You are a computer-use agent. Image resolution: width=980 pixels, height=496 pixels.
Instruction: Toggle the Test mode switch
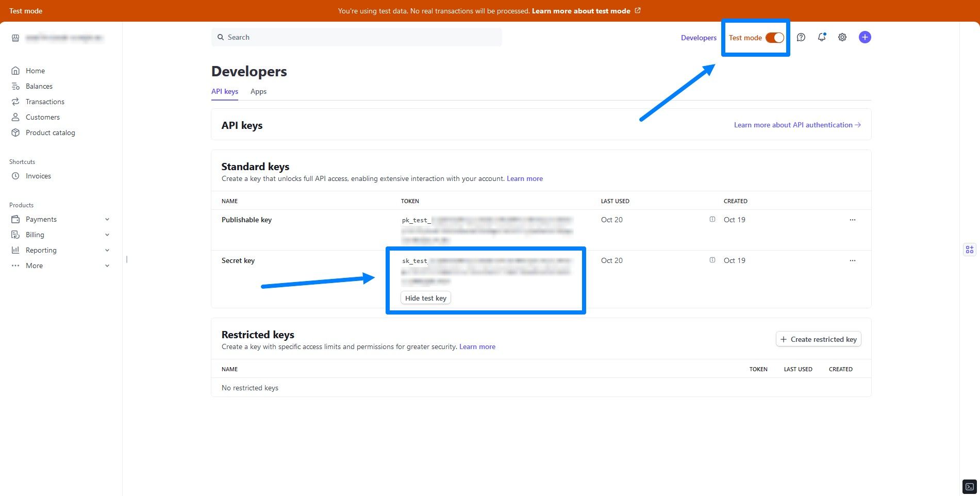(774, 38)
